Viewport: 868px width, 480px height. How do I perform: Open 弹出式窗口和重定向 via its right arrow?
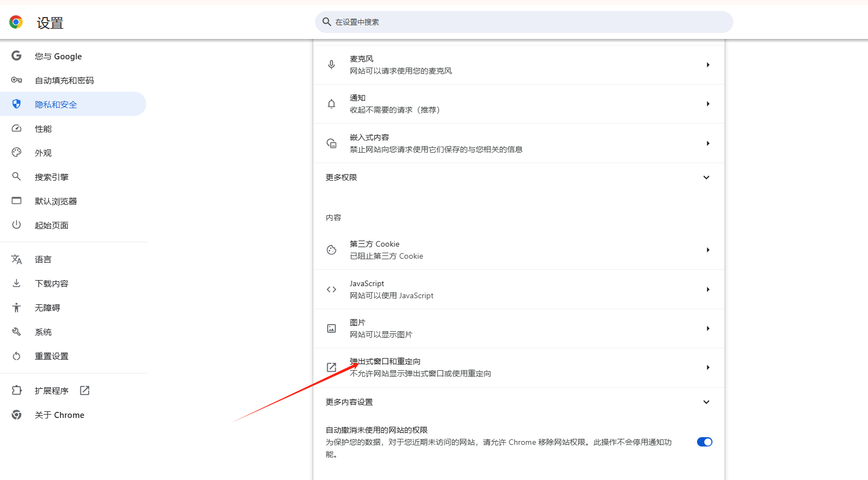[708, 367]
